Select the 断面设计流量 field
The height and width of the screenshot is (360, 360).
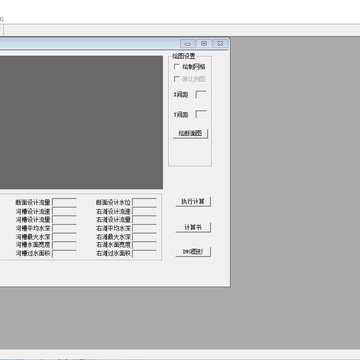click(x=64, y=202)
